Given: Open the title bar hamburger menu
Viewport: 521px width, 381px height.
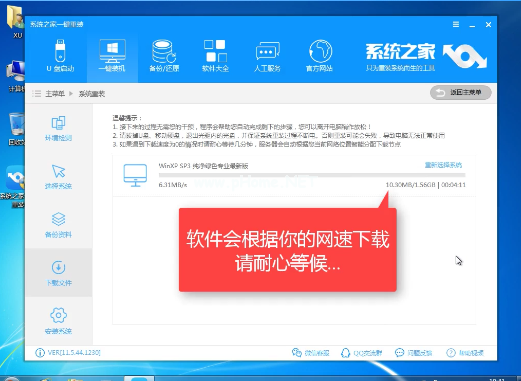Looking at the screenshot, I should [456, 24].
